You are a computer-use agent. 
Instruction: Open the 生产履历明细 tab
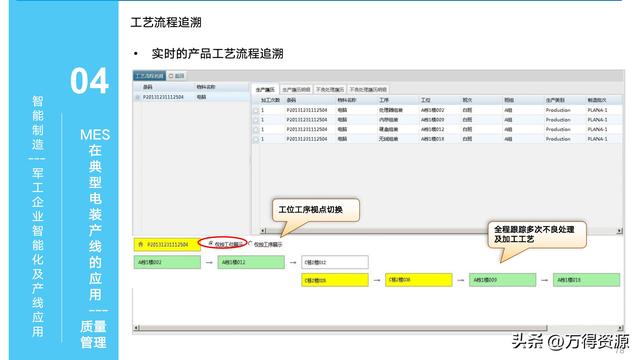click(x=296, y=89)
